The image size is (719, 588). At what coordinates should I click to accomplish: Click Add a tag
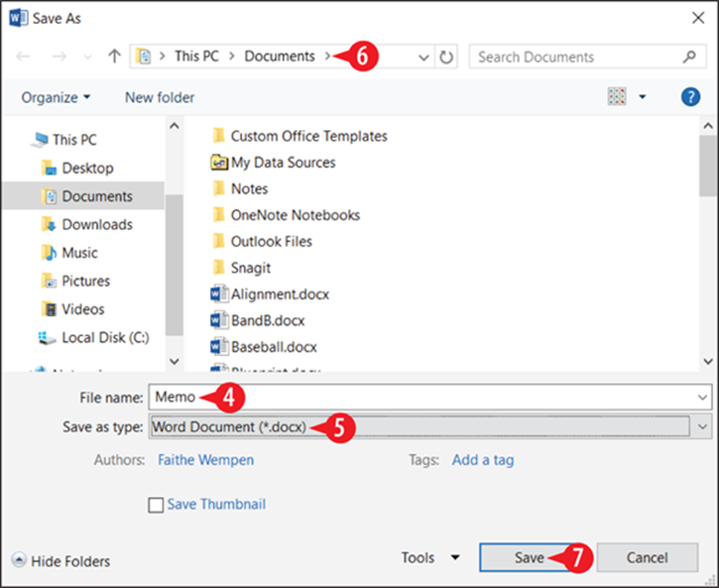(x=482, y=460)
